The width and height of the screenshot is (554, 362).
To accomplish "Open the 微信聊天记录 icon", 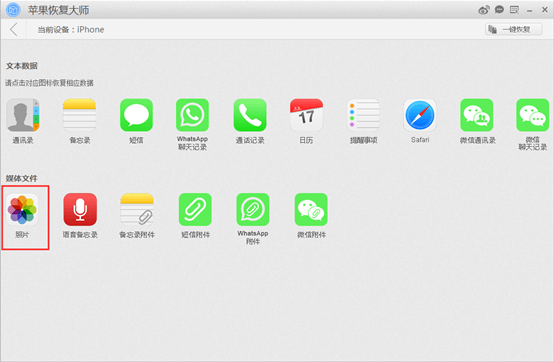I will pos(533,115).
